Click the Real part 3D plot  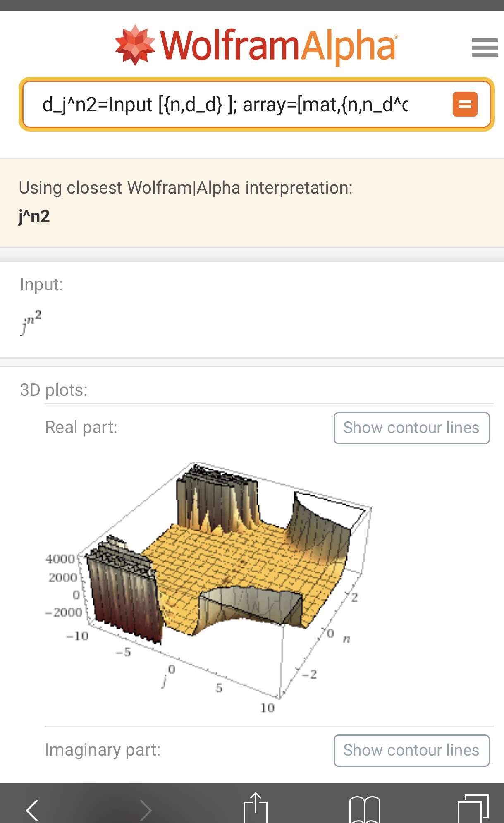coord(209,585)
